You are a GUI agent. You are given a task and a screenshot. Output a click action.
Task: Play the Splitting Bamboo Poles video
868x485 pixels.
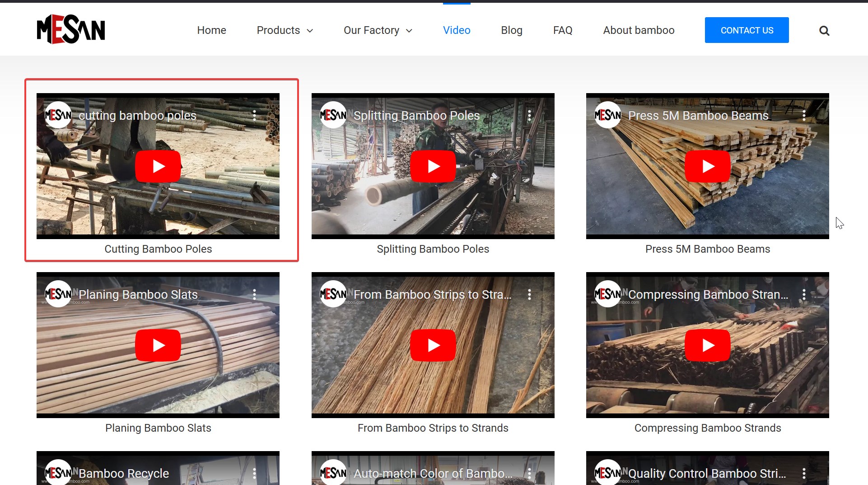tap(433, 166)
